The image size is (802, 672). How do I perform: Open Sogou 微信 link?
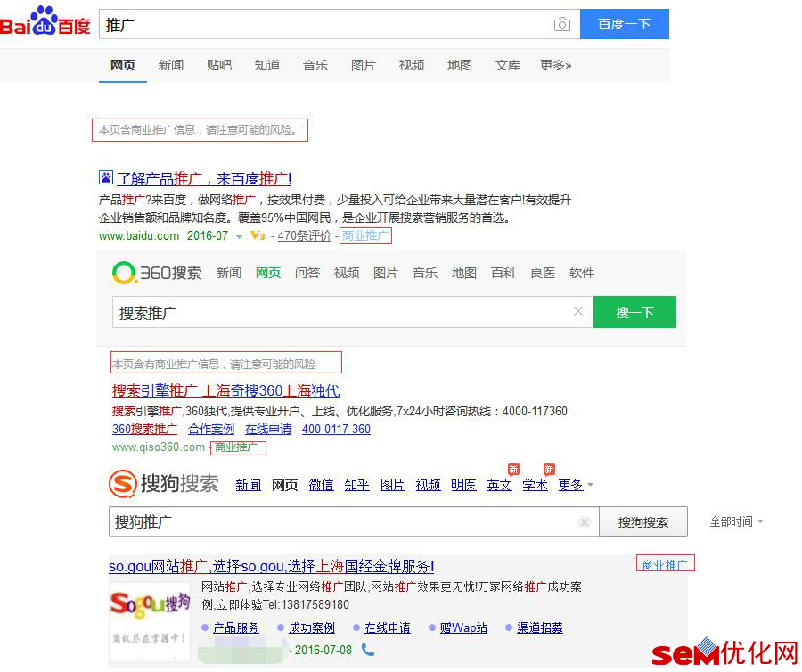point(321,484)
